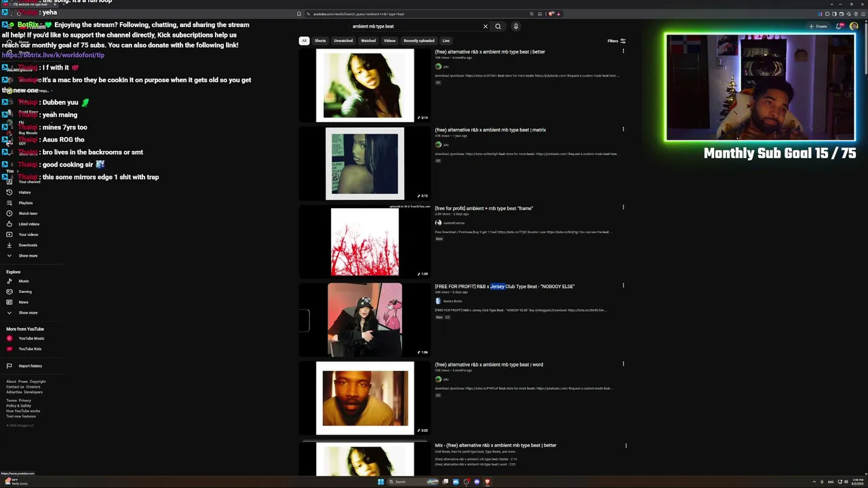Clear the YouTube search box text

pos(485,26)
